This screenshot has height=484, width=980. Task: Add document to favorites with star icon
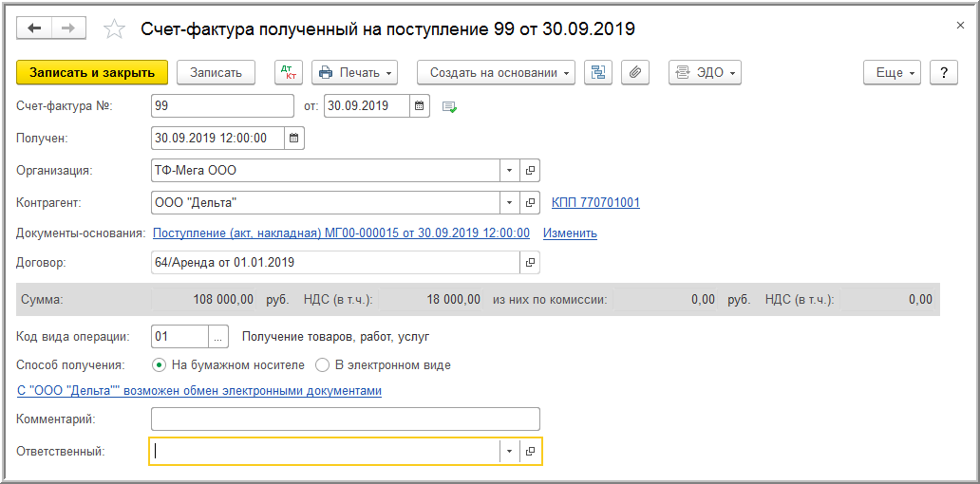(114, 29)
